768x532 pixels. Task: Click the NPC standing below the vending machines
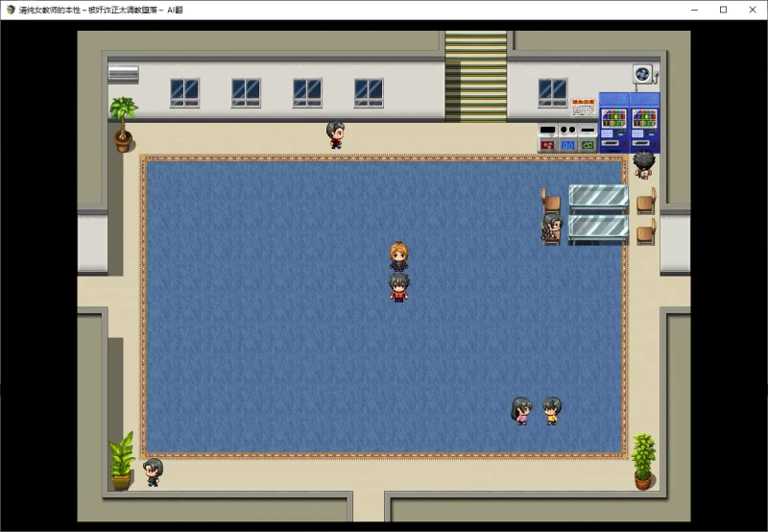point(643,164)
